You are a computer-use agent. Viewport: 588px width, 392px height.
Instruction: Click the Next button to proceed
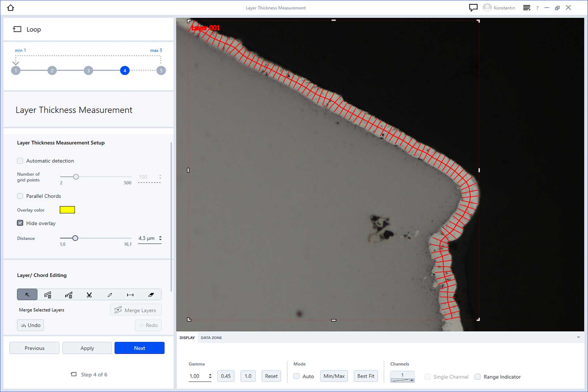click(x=139, y=348)
